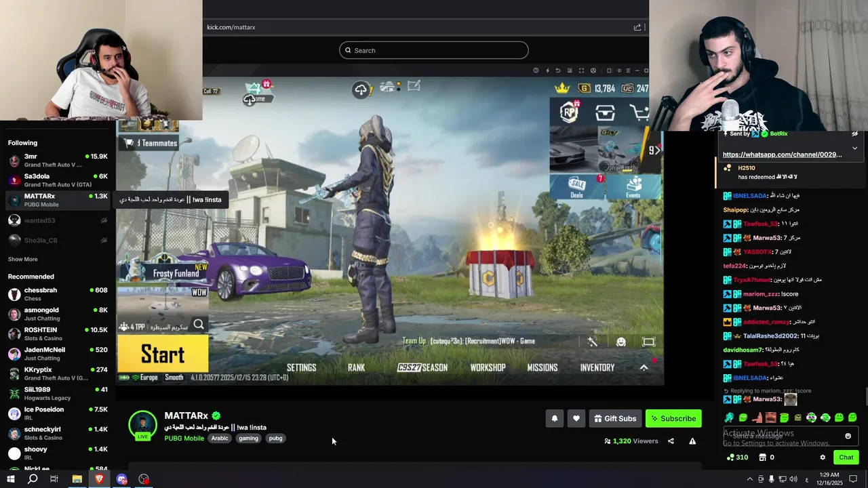Hide the pinned BotRix message
This screenshot has height=488, width=868.
pyautogui.click(x=854, y=134)
